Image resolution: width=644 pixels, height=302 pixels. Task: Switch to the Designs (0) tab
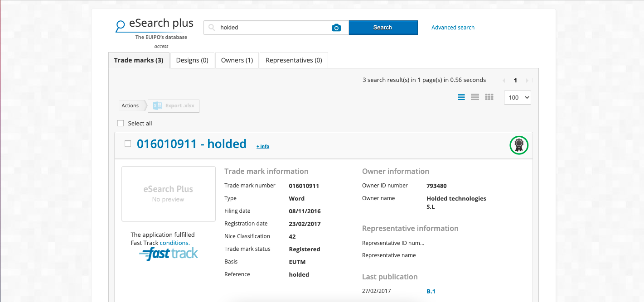tap(192, 60)
